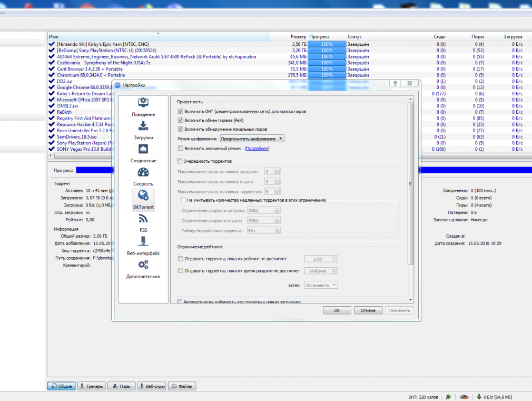Viewport: 532px width, 401px height.
Task: Click the checkmark icon beside SONY Vegas Pro torrent
Action: click(52, 149)
